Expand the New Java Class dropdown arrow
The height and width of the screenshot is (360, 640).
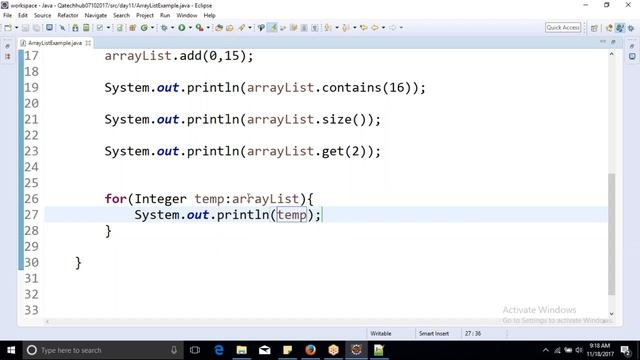153,28
